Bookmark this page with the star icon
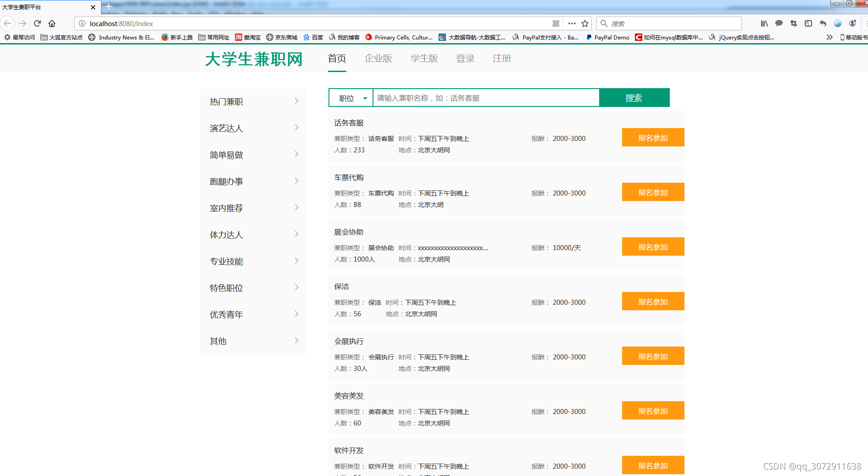 click(x=585, y=23)
